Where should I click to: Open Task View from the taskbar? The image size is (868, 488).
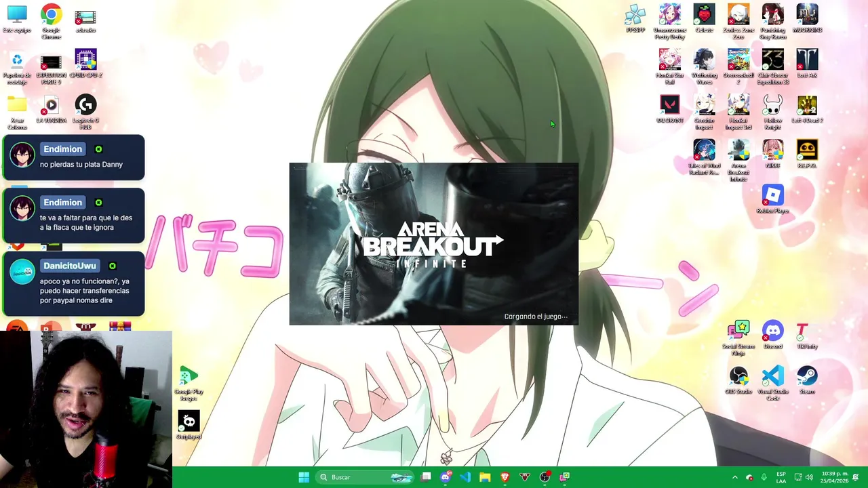426,477
